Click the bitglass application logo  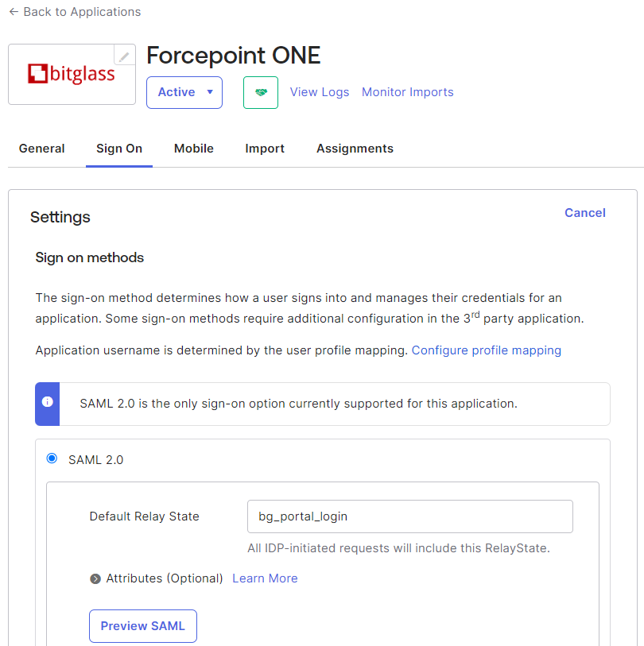(72, 74)
